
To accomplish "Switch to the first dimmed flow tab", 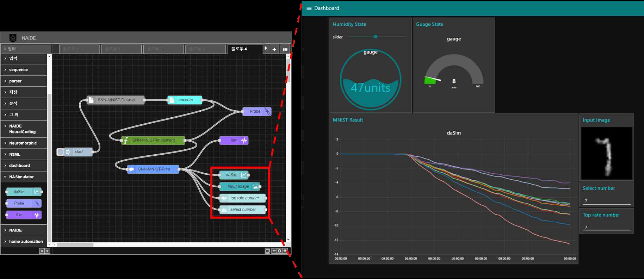I will pos(79,49).
